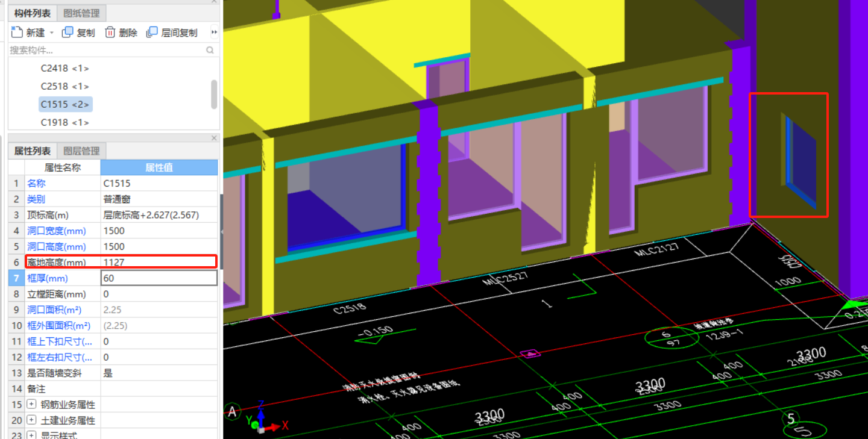Select component C1918 <1> in the list
868x439 pixels.
(x=65, y=122)
